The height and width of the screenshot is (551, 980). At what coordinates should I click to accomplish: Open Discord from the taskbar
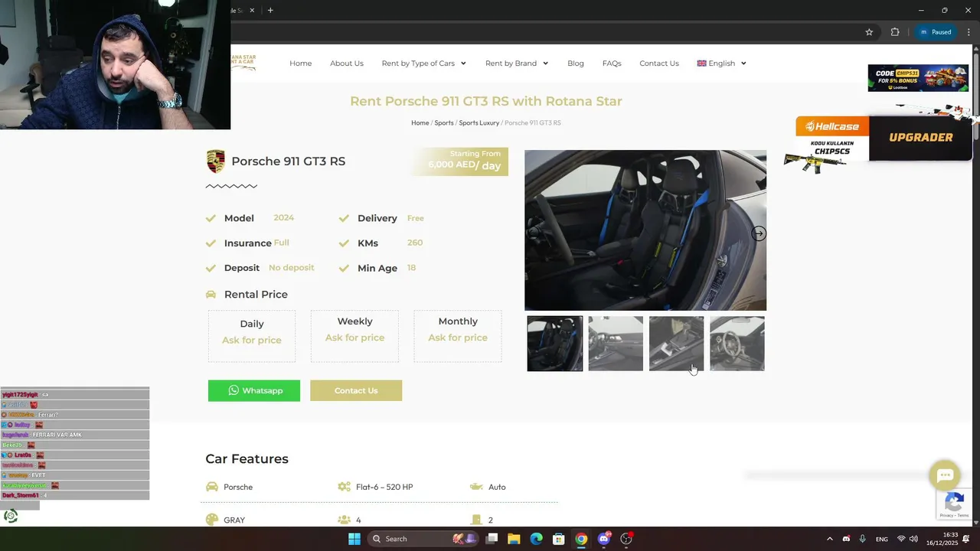604,539
